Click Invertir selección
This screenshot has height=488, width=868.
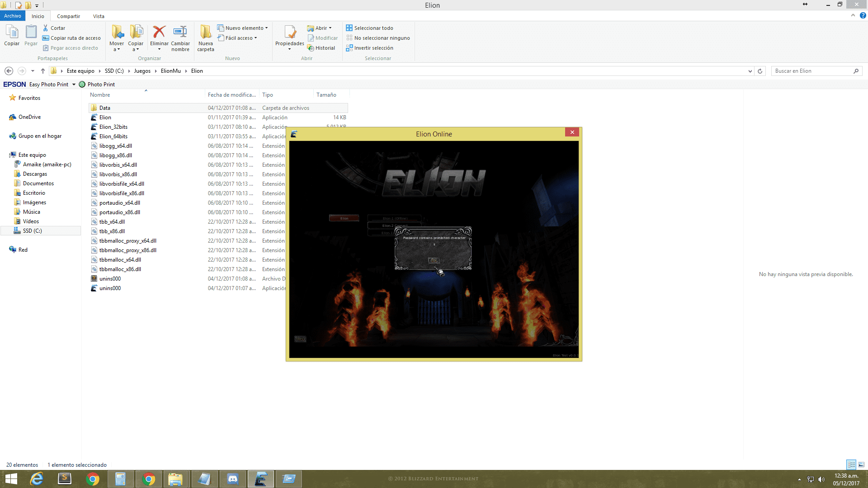pyautogui.click(x=369, y=48)
